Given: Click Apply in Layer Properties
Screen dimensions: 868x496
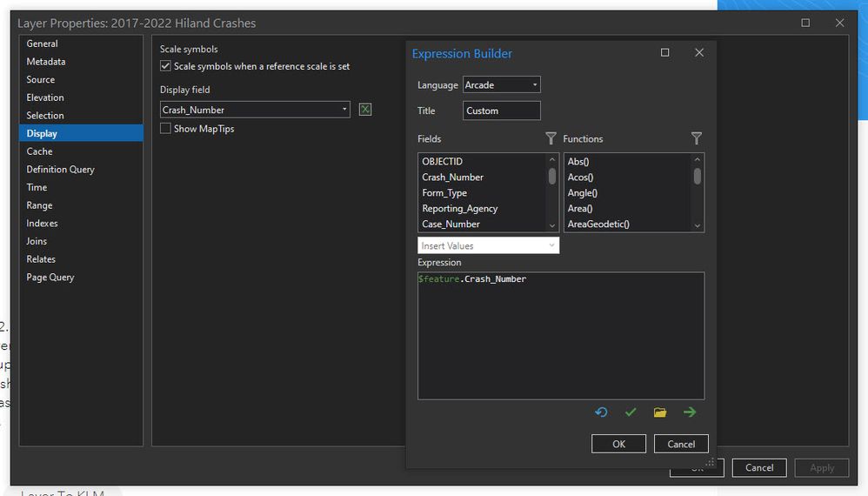Looking at the screenshot, I should [822, 468].
